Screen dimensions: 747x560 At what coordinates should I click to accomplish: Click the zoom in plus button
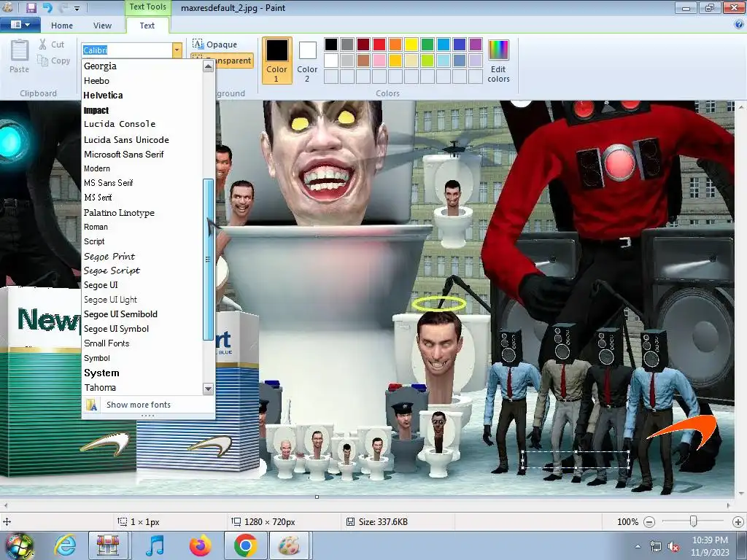[x=738, y=522]
